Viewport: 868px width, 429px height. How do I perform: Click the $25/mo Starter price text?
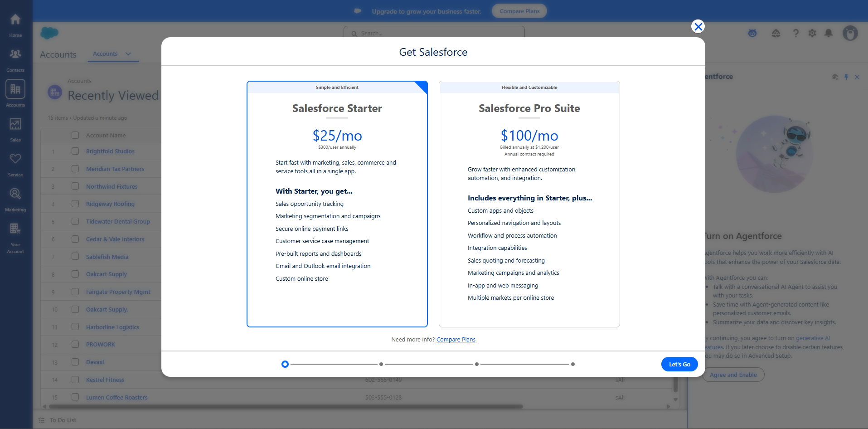[x=337, y=135]
